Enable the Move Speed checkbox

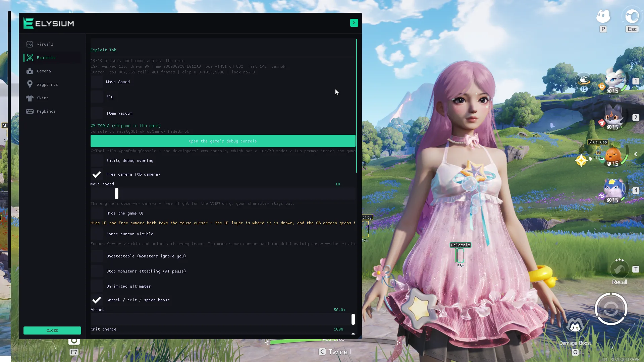click(x=97, y=82)
